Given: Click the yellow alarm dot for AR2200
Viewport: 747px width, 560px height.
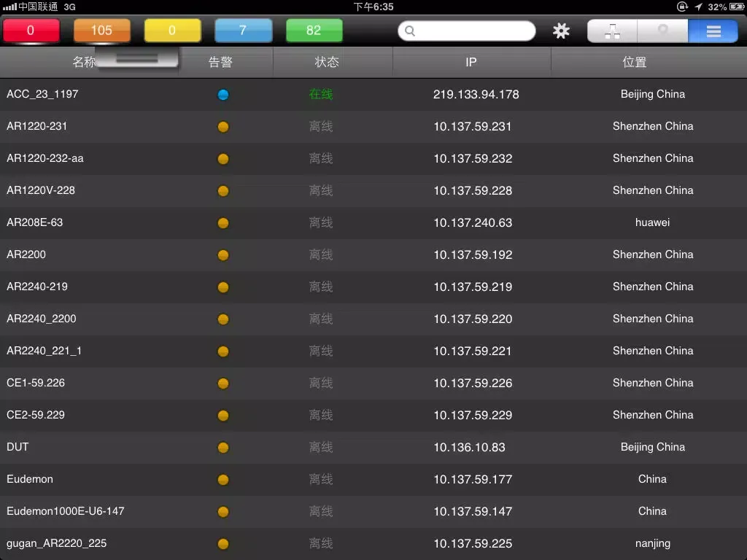Looking at the screenshot, I should (x=223, y=255).
